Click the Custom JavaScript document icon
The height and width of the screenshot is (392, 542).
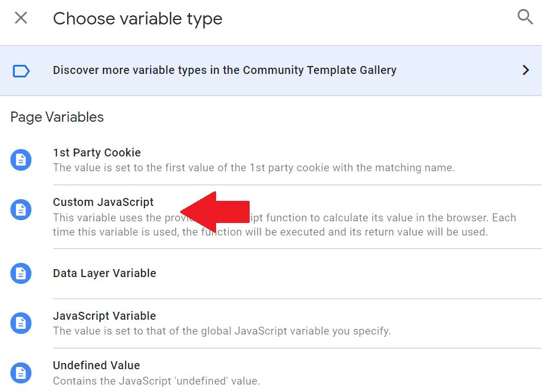pyautogui.click(x=20, y=209)
